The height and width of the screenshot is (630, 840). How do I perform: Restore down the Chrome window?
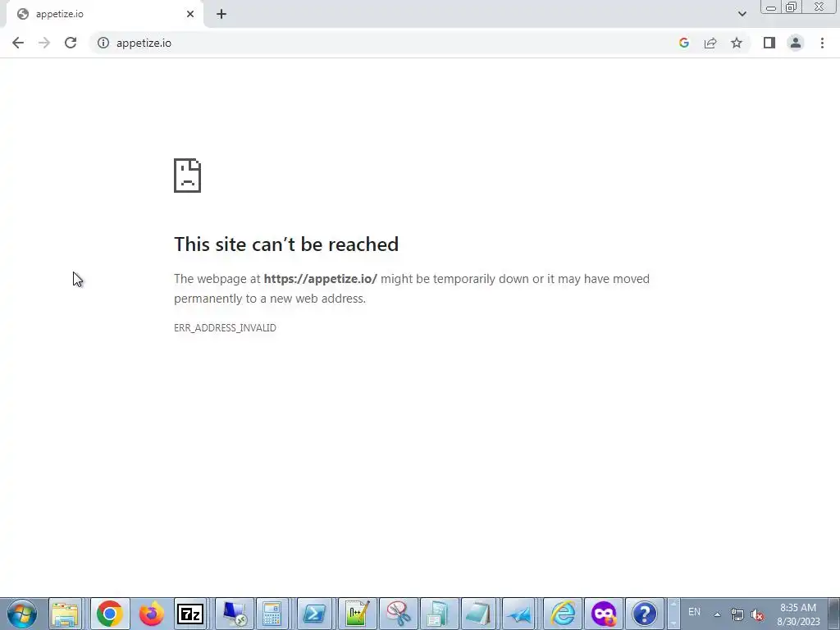point(792,7)
